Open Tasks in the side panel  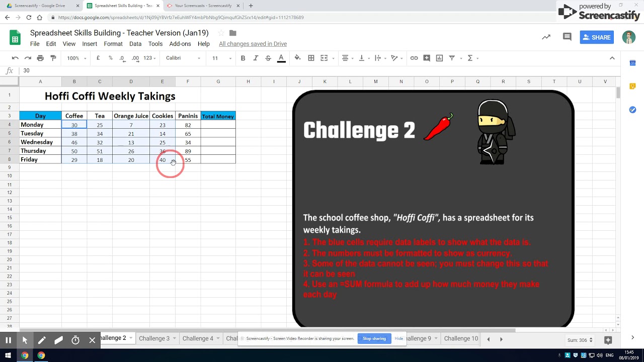pos(633,110)
